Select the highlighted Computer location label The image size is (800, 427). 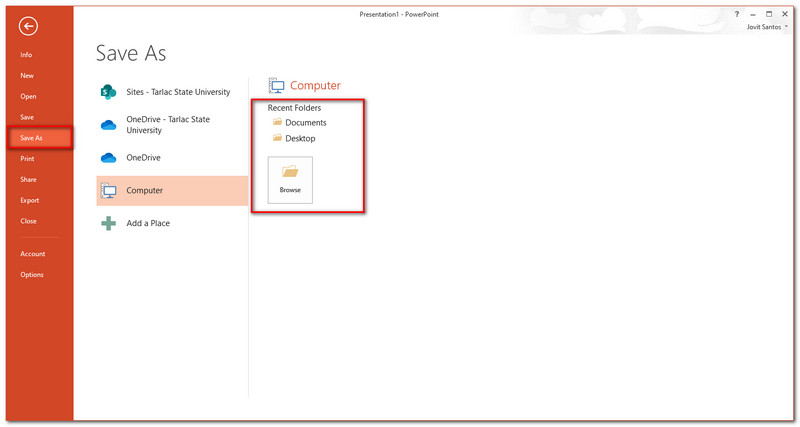[144, 190]
